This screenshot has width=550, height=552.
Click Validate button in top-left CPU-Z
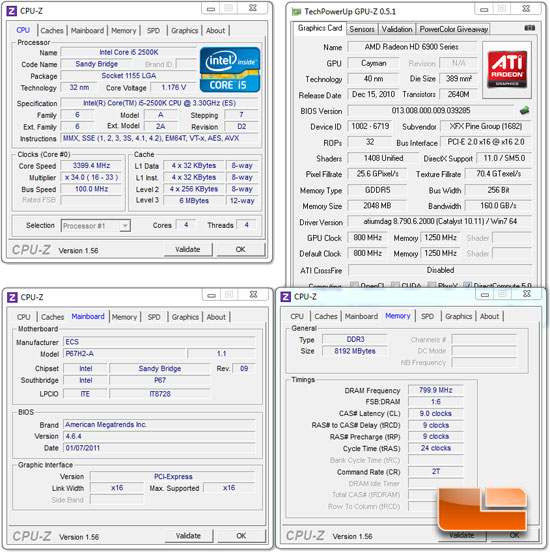[188, 249]
